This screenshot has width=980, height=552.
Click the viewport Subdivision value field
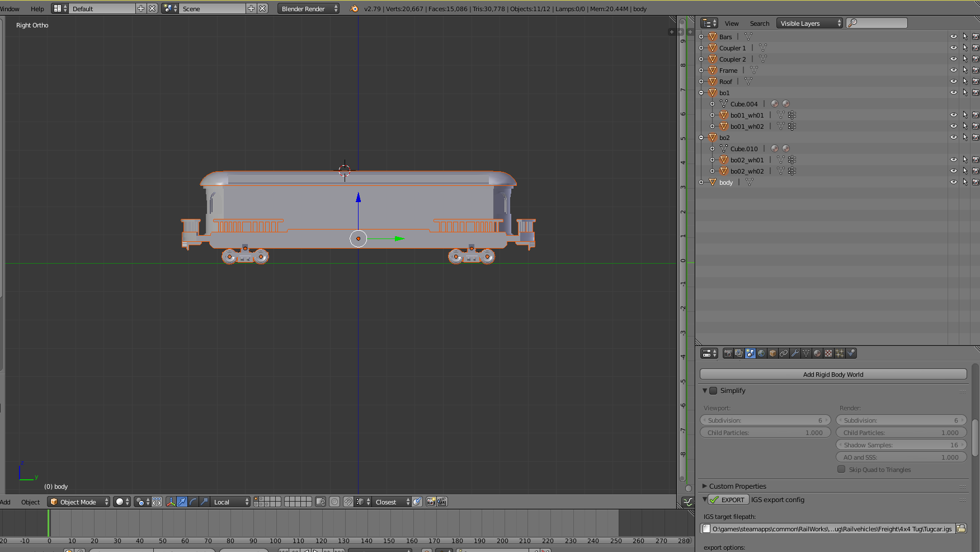[x=765, y=420]
